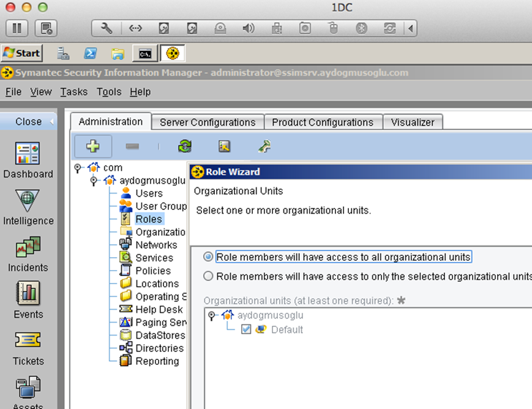Open the Intelligence view

pyautogui.click(x=28, y=208)
